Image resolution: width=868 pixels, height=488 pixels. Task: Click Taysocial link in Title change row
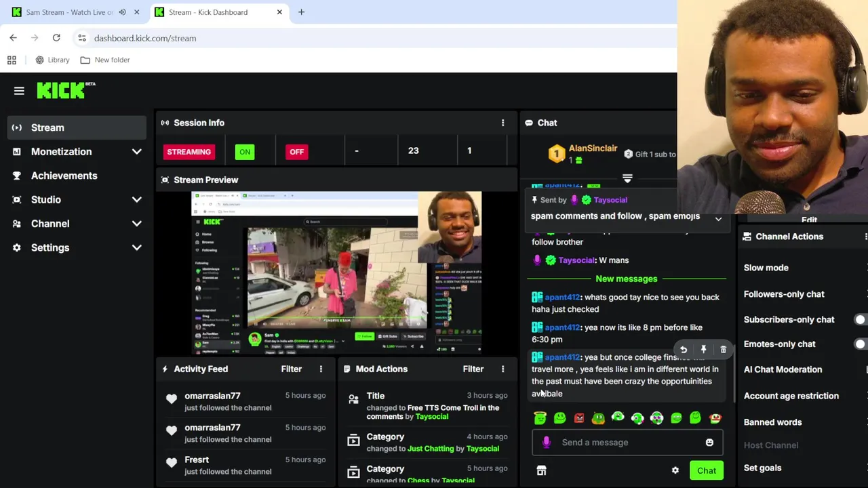[431, 417]
